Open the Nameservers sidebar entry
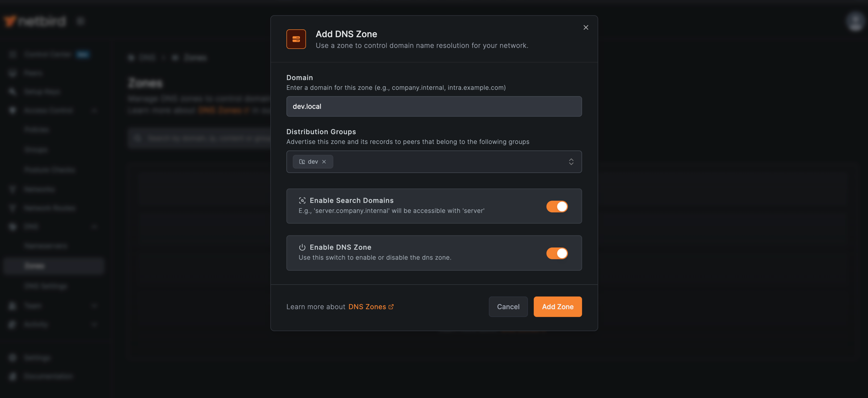Screen dimensions: 868x398 click(x=46, y=246)
